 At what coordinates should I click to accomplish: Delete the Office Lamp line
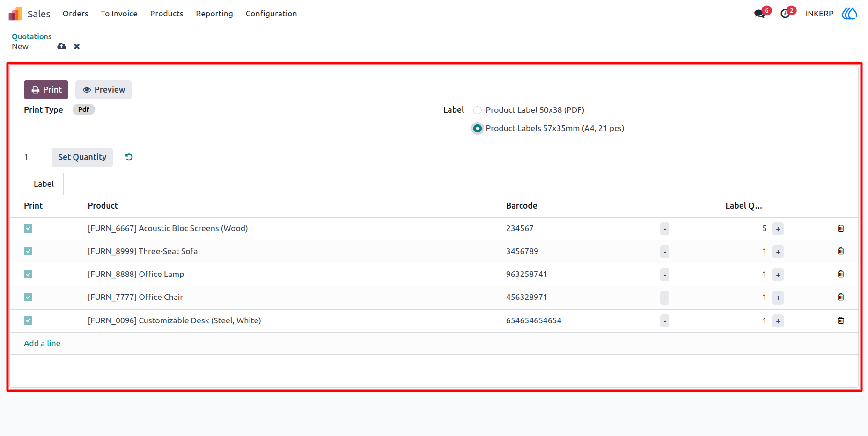[x=841, y=274]
